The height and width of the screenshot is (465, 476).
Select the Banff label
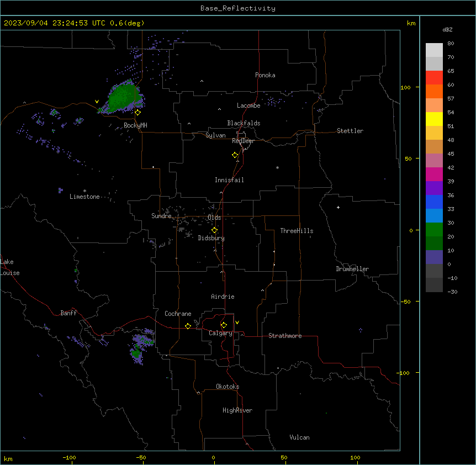click(68, 313)
